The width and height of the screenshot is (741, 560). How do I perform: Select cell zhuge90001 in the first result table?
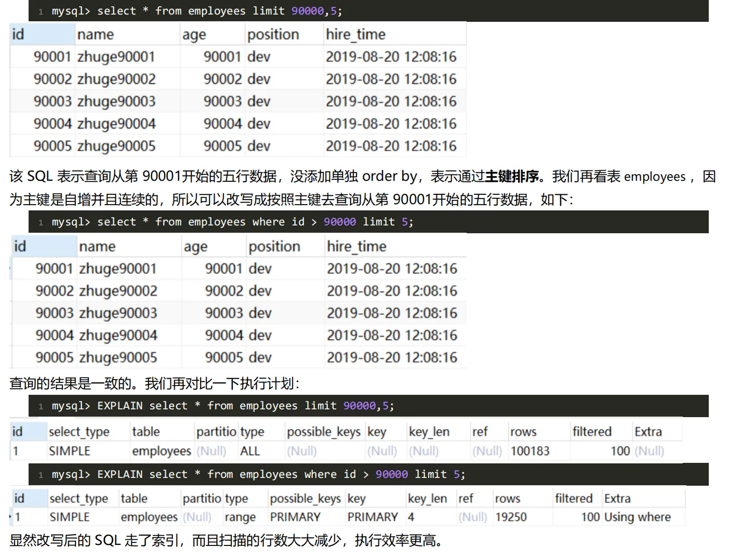[116, 57]
